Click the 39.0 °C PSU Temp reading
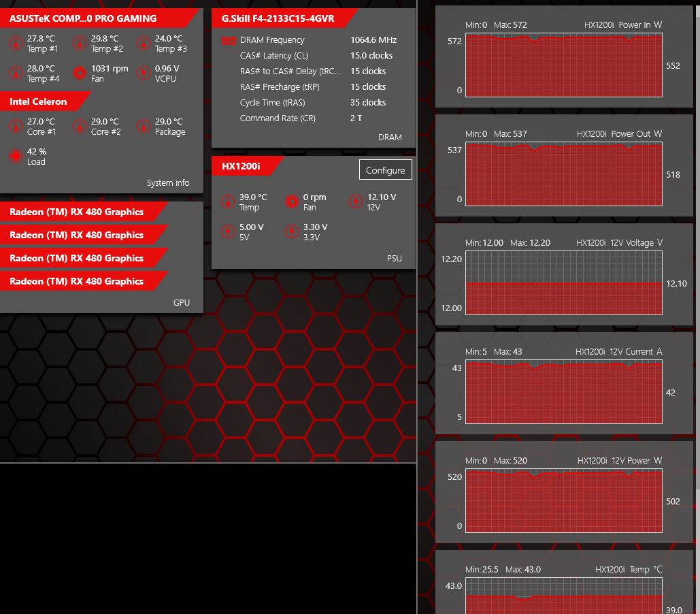Viewport: 700px width, 614px height. (x=253, y=197)
